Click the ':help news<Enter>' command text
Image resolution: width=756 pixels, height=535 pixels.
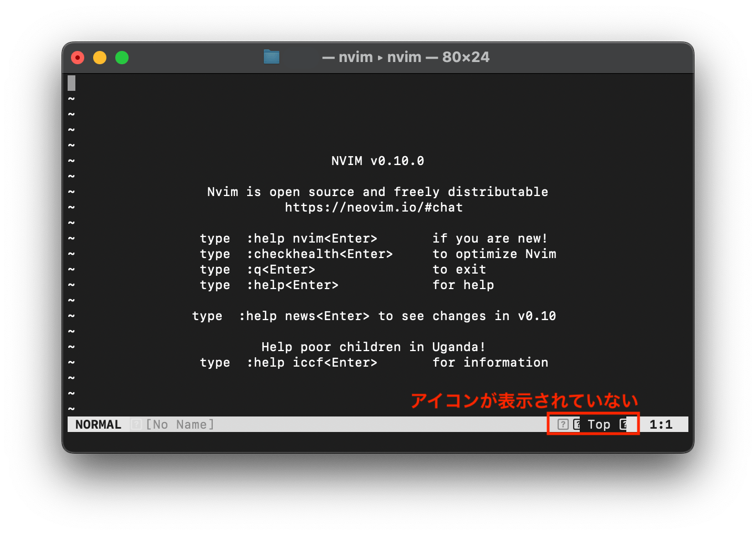[304, 316]
